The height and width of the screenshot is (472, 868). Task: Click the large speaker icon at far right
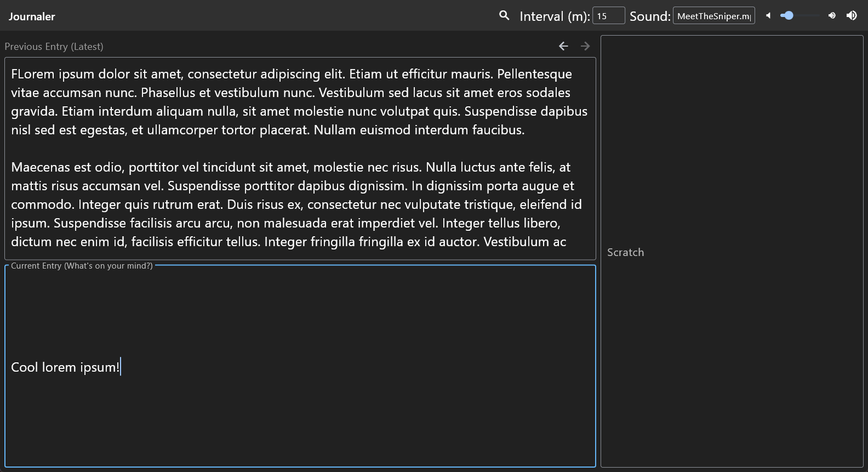pos(852,15)
